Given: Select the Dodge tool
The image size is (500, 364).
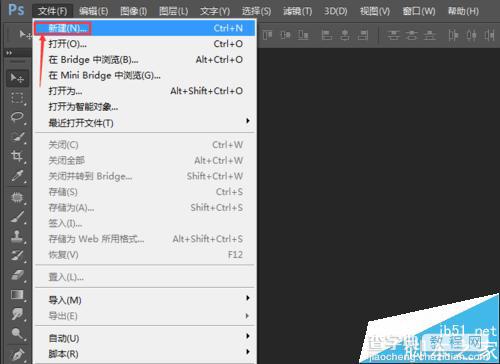Looking at the screenshot, I should [17, 333].
